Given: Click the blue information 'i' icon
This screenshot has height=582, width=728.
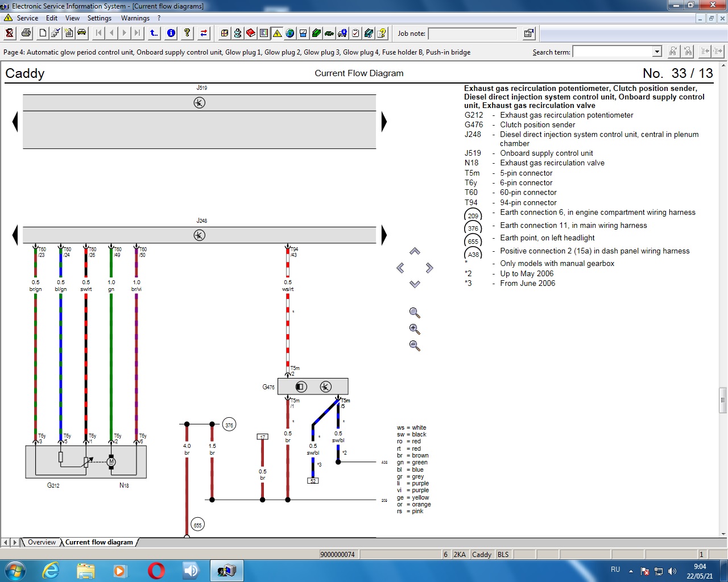Looking at the screenshot, I should point(171,33).
